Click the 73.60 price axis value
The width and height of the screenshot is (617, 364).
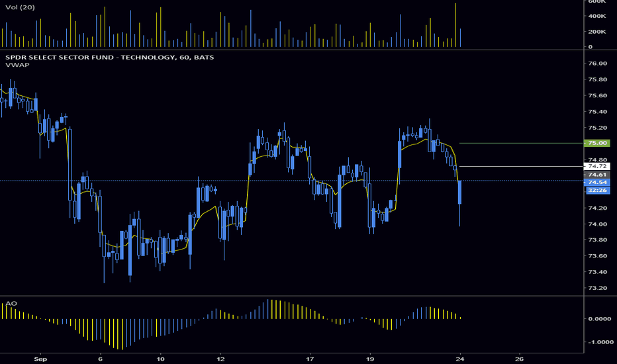[597, 256]
